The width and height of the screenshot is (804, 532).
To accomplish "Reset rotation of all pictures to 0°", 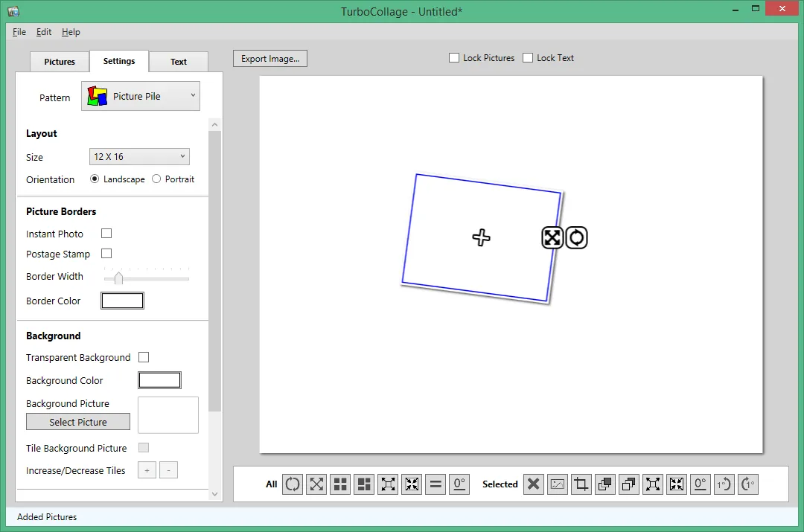I will [459, 484].
